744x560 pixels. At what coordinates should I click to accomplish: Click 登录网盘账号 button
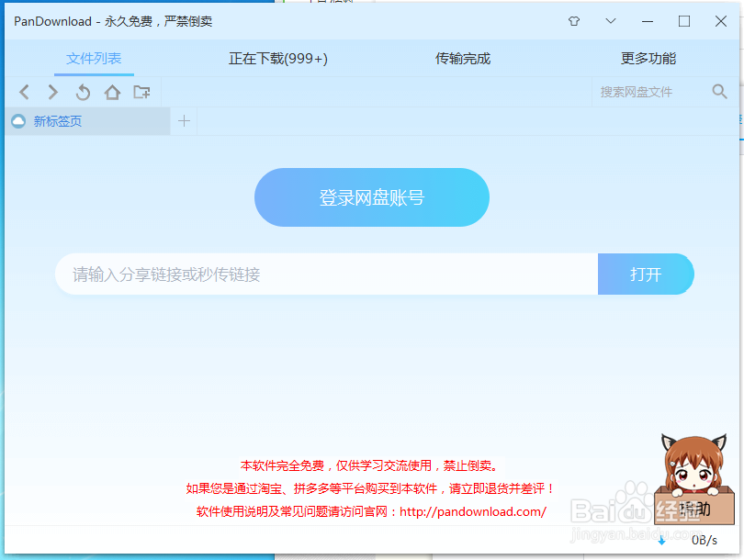(x=372, y=197)
